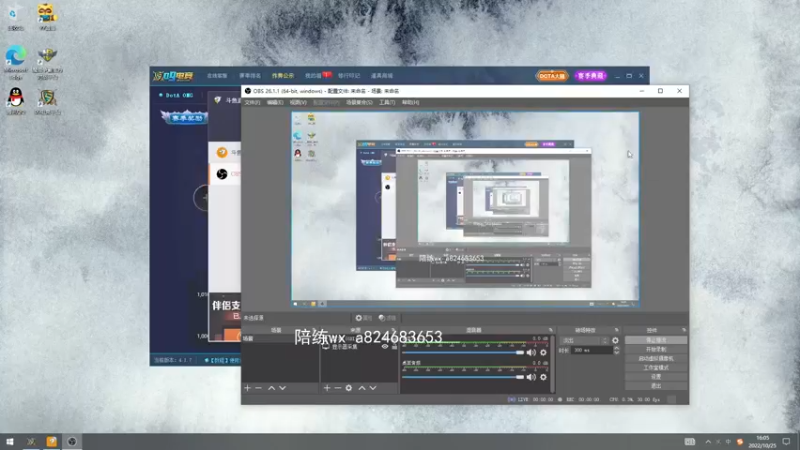This screenshot has height=450, width=800.
Task: Open the OBS 文件(F) menu
Action: (252, 103)
